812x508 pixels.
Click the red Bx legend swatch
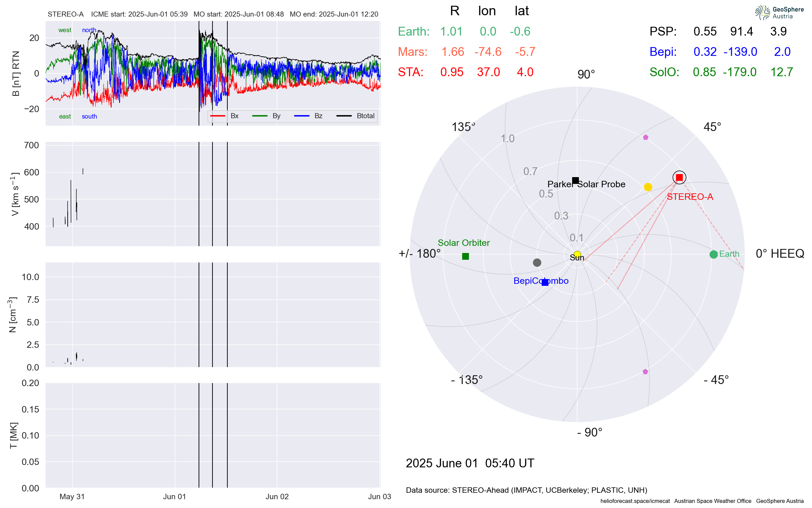(218, 116)
